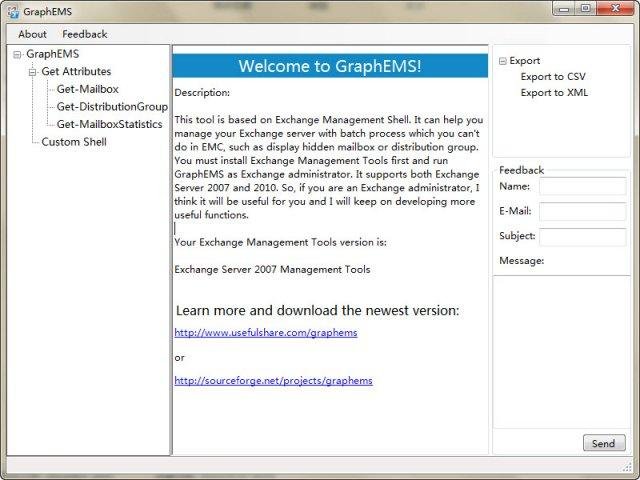Choose Export to XML
This screenshot has width=640, height=480.
[554, 93]
